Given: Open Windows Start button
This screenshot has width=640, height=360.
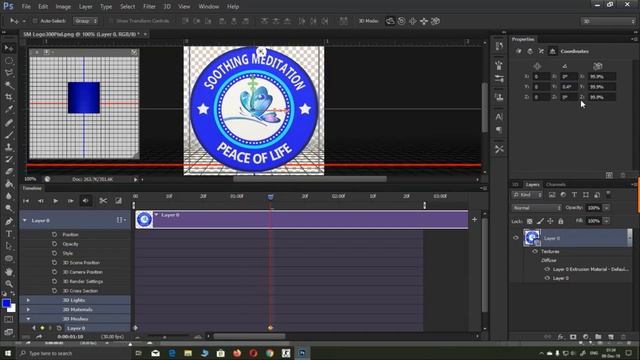Looking at the screenshot, I should (8, 353).
